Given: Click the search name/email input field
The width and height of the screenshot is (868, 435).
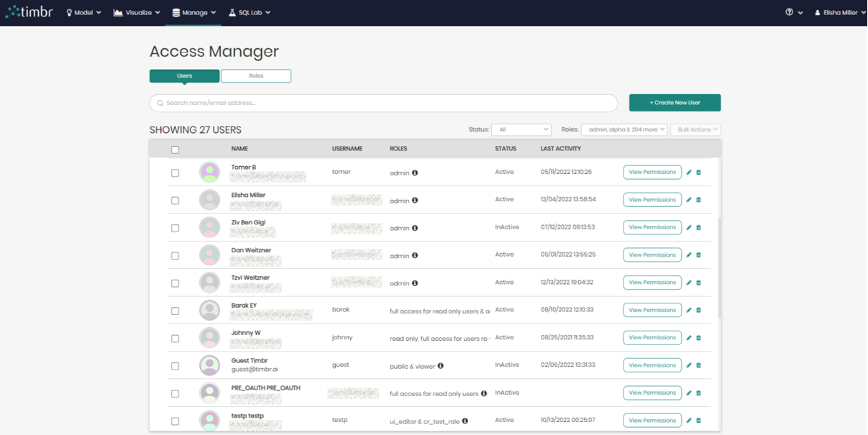Looking at the screenshot, I should (360, 103).
